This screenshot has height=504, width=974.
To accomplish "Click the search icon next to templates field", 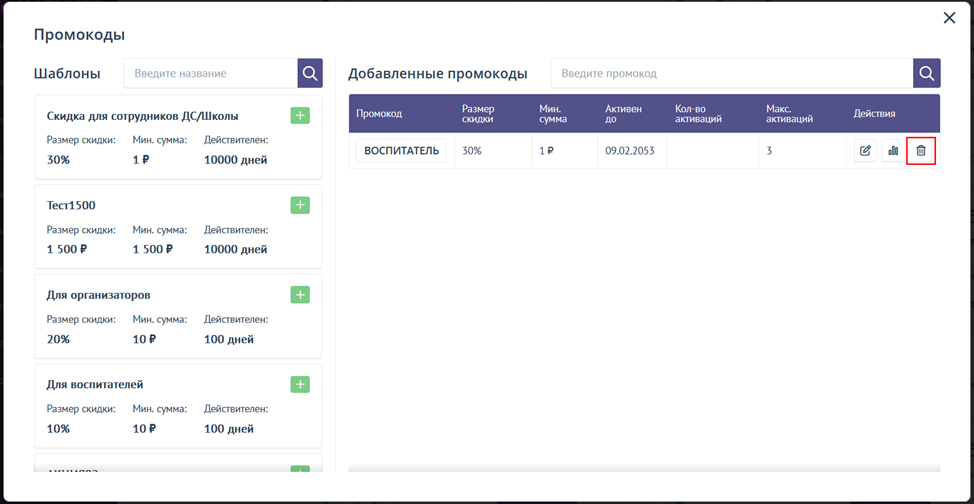I will tap(310, 73).
